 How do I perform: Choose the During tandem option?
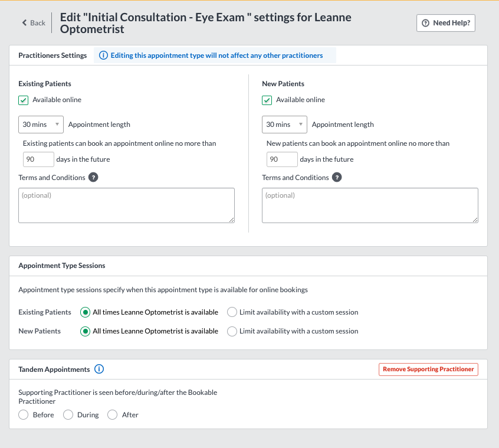click(68, 415)
